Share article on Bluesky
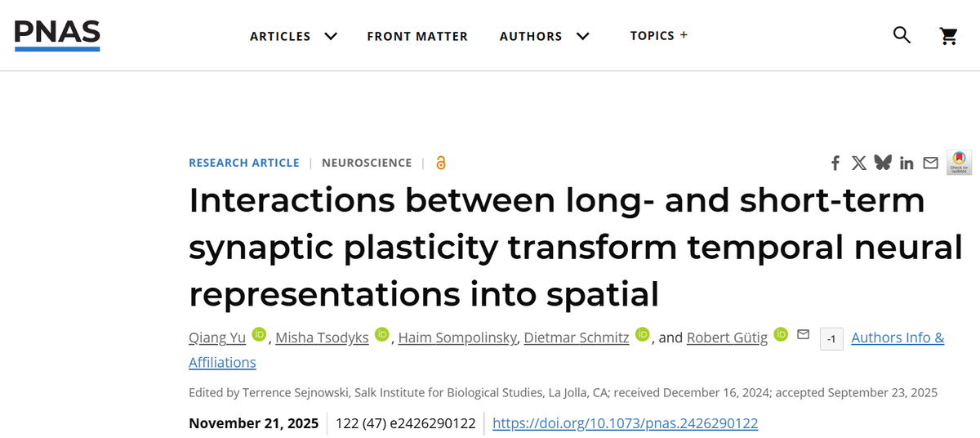Image resolution: width=980 pixels, height=438 pixels. [x=883, y=163]
